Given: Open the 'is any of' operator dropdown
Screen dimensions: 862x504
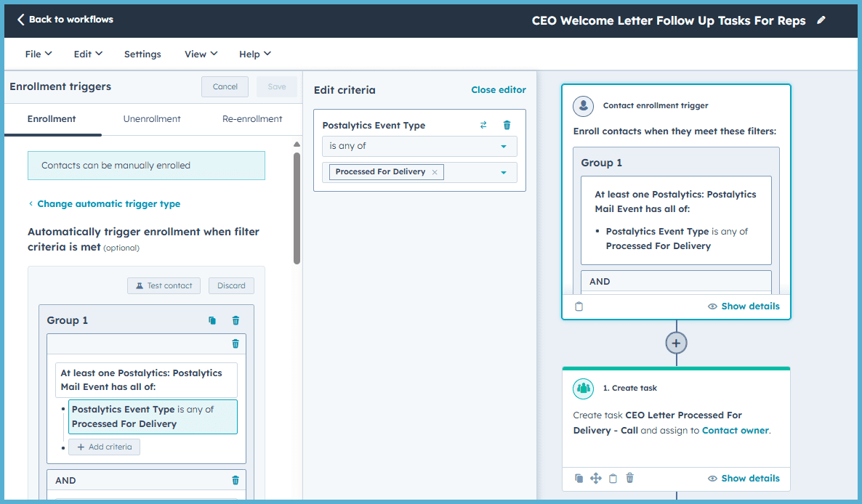Looking at the screenshot, I should [x=419, y=146].
